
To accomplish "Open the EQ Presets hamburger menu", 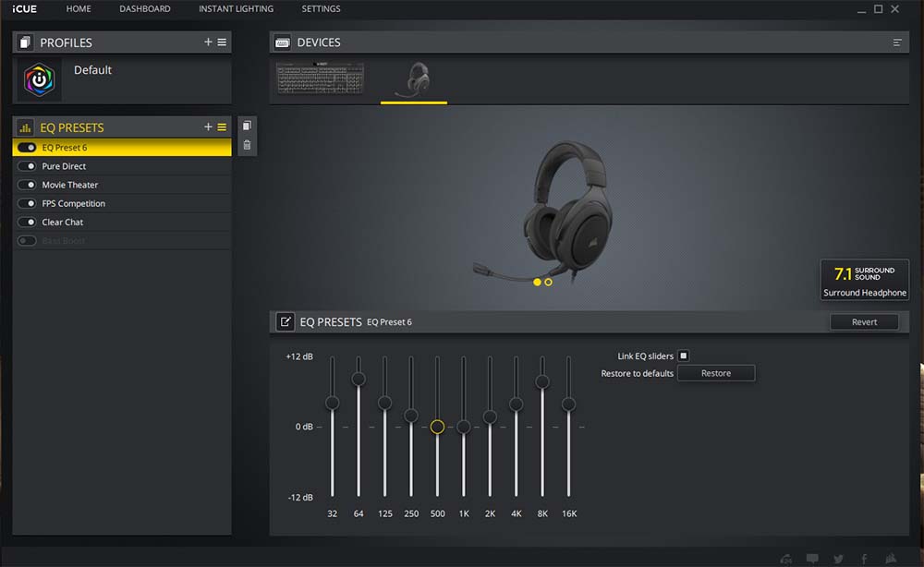I will 222,127.
